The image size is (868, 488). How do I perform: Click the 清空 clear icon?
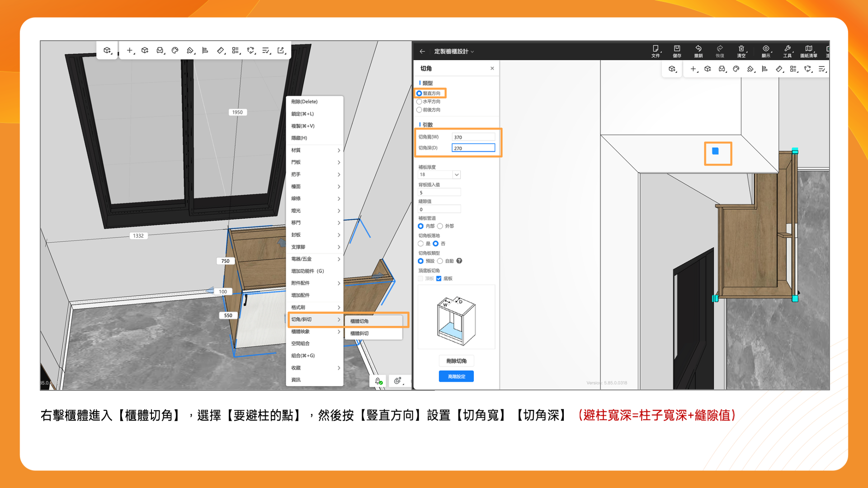click(741, 49)
